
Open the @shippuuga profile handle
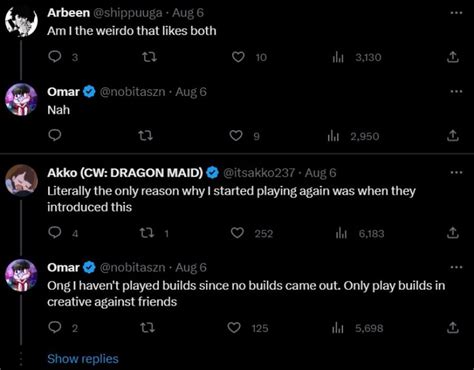(x=128, y=13)
